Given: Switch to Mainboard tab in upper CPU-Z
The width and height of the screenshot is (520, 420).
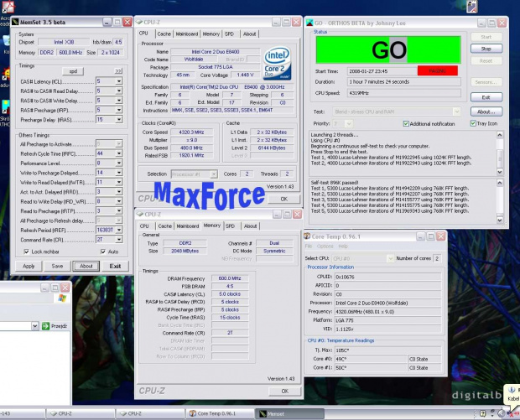Looking at the screenshot, I should coord(187,34).
